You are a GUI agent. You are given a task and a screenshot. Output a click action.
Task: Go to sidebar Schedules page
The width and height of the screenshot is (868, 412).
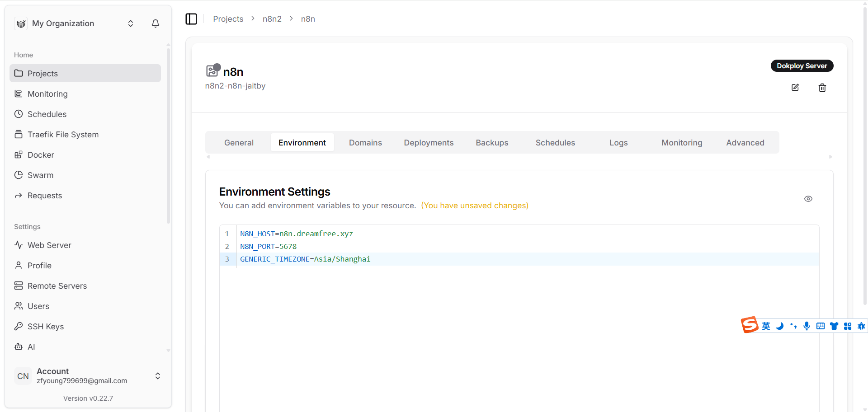pos(85,114)
